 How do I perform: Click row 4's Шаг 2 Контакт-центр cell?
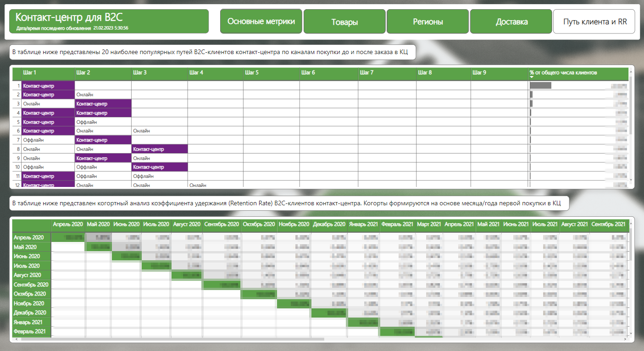pos(103,113)
